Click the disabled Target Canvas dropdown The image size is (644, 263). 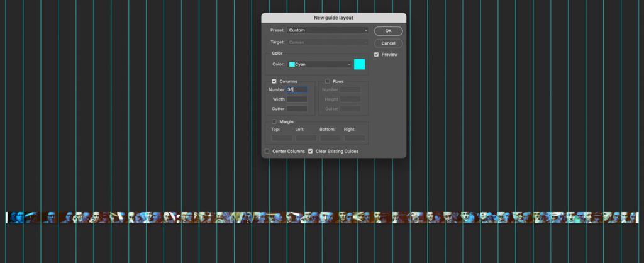[328, 42]
